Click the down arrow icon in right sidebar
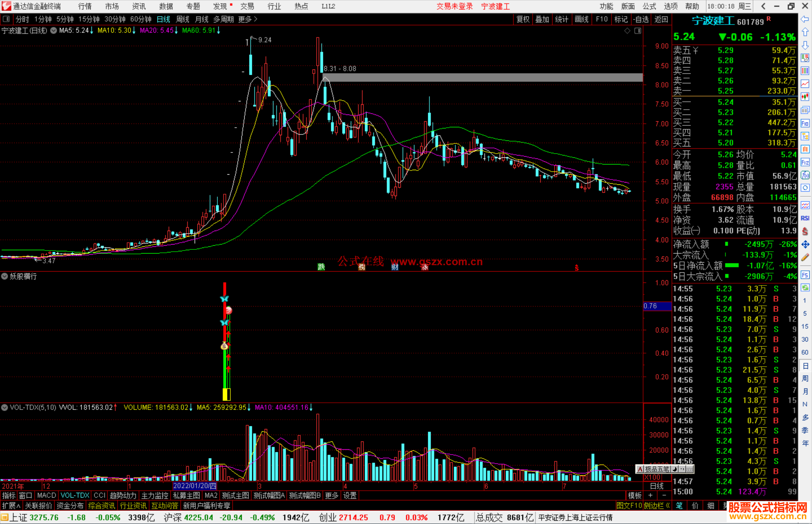 click(805, 45)
